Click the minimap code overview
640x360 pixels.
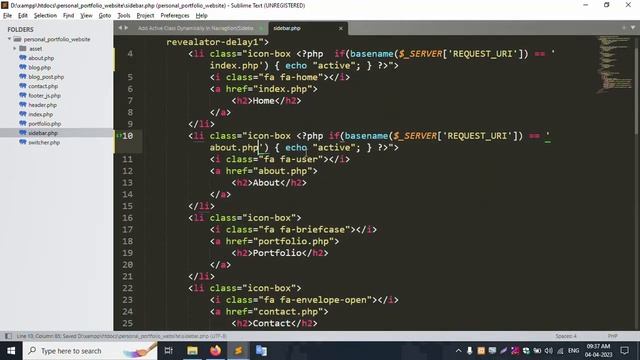614,65
